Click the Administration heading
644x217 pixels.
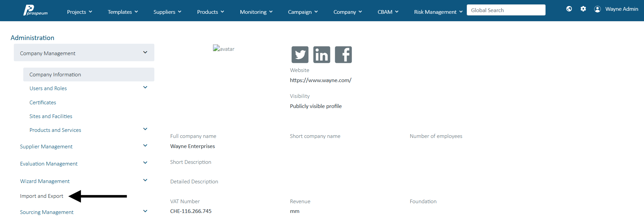(x=32, y=38)
